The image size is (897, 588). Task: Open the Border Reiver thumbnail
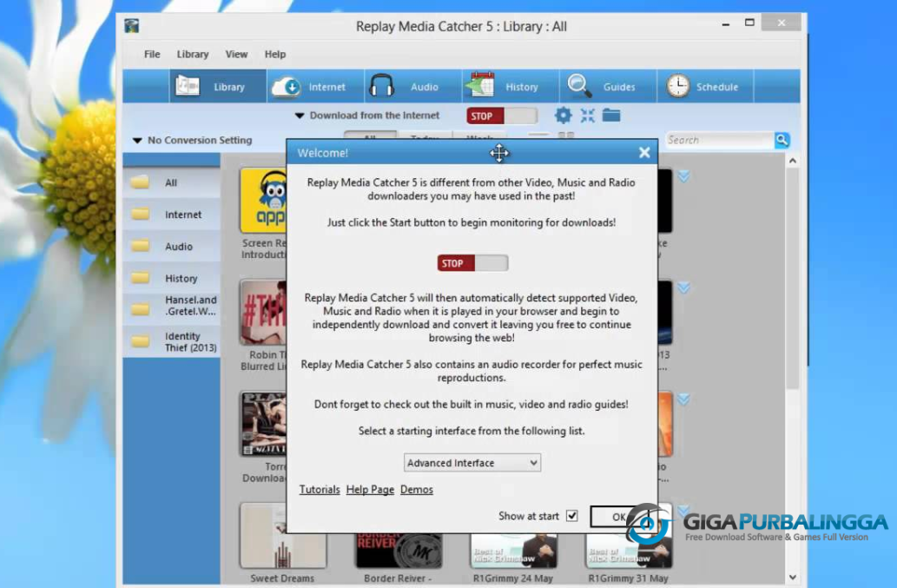pyautogui.click(x=399, y=550)
